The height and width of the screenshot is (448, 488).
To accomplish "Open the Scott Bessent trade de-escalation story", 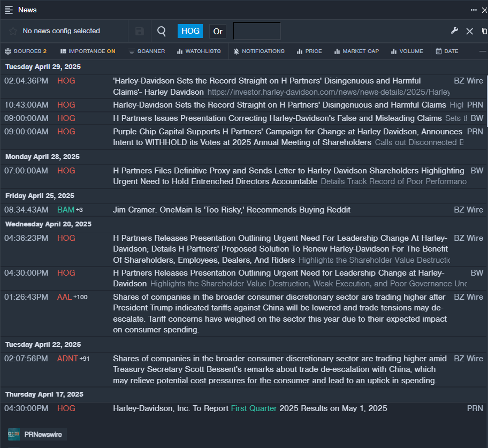I will [x=280, y=369].
